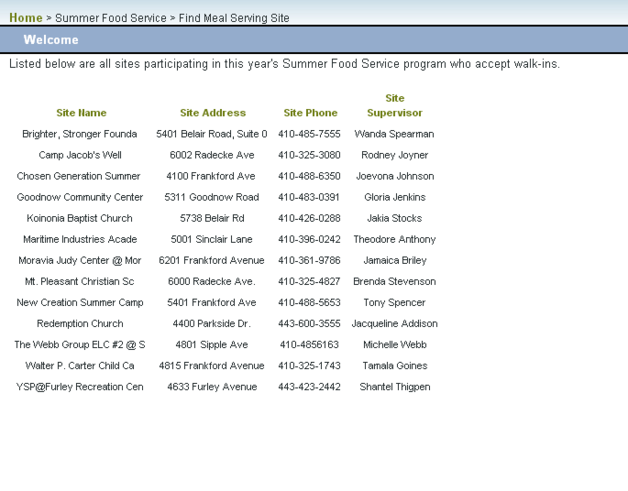Select YSP@Furley Recreation Cen site name

[x=80, y=386]
